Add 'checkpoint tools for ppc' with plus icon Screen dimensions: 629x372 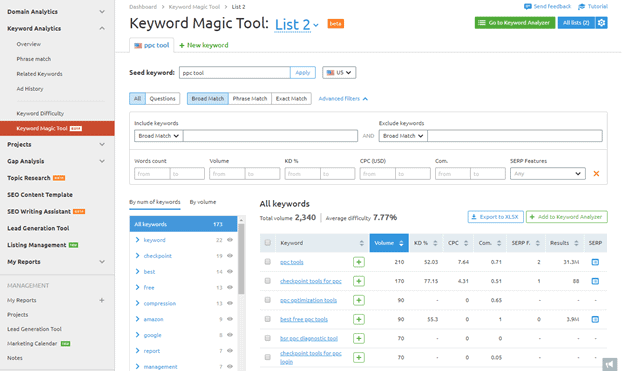coord(359,281)
